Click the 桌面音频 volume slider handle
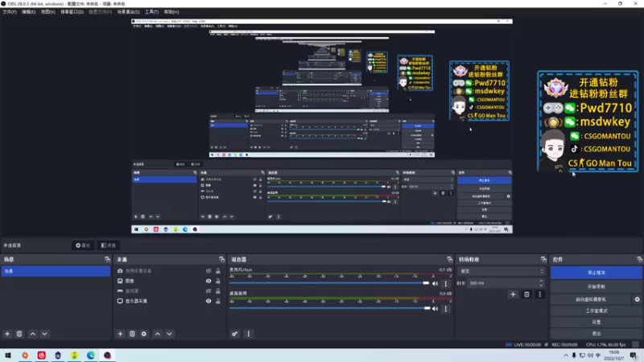The height and width of the screenshot is (362, 644). coord(427,308)
